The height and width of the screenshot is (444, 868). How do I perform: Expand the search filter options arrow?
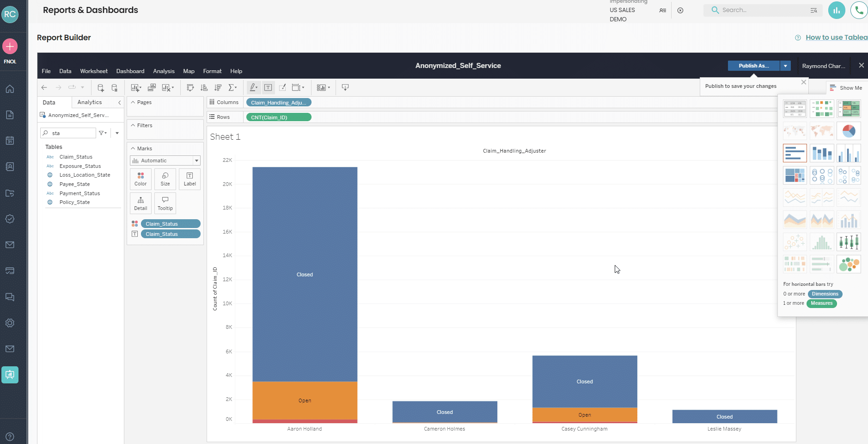pyautogui.click(x=117, y=133)
